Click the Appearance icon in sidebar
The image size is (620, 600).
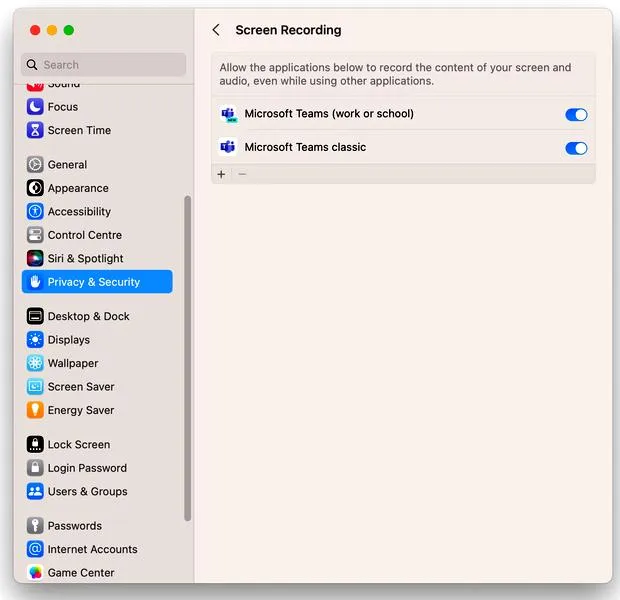35,188
